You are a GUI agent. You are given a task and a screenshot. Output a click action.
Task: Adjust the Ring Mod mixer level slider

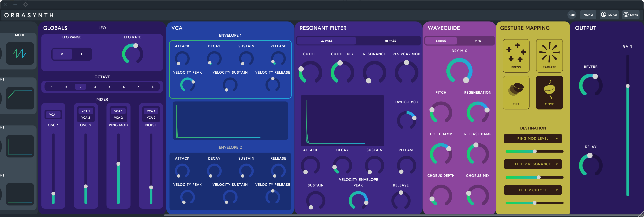click(118, 169)
